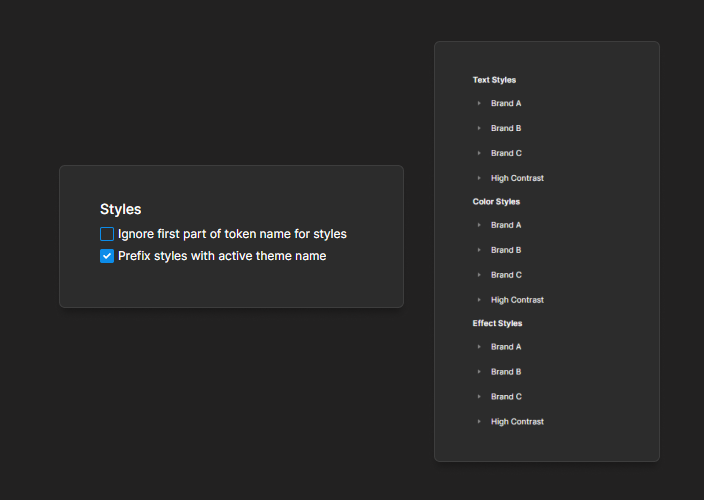Click the Prefix styles with active theme label

222,256
